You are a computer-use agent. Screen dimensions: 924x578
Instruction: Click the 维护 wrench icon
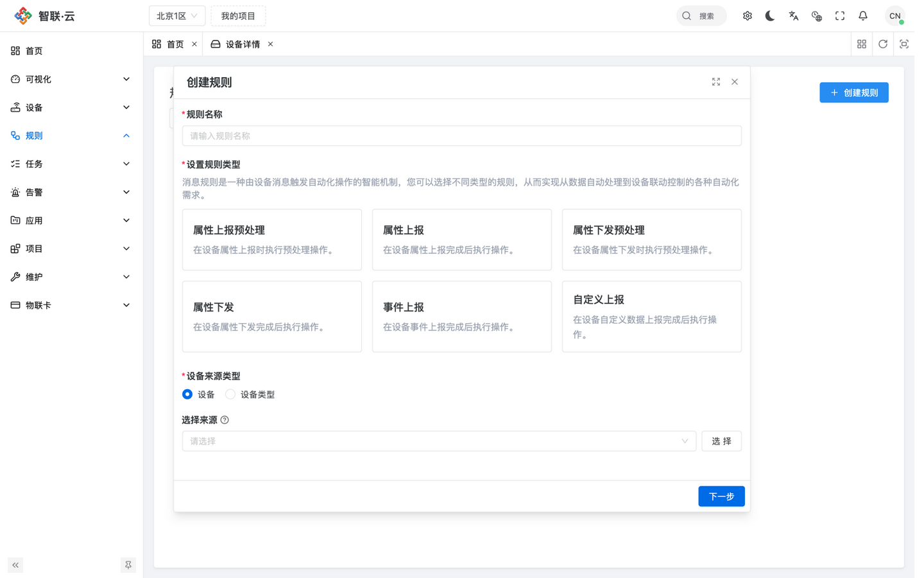(15, 277)
